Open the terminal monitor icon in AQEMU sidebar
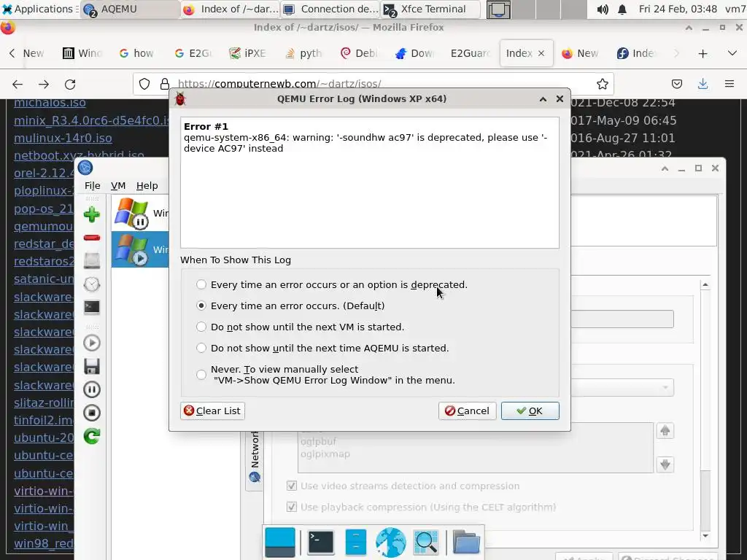Screen dimensions: 747x560 tap(91, 307)
